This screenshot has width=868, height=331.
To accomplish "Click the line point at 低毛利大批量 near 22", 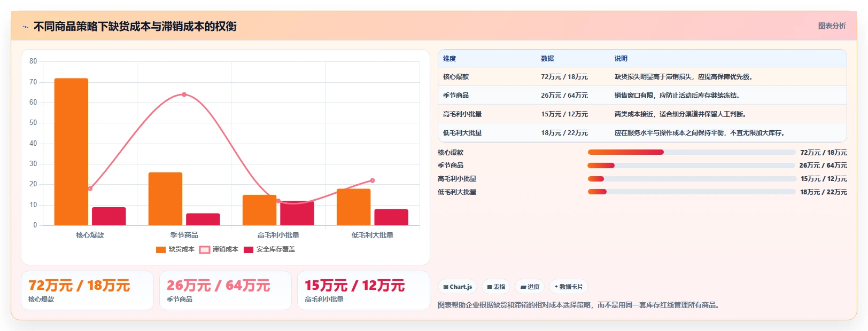I will point(373,180).
